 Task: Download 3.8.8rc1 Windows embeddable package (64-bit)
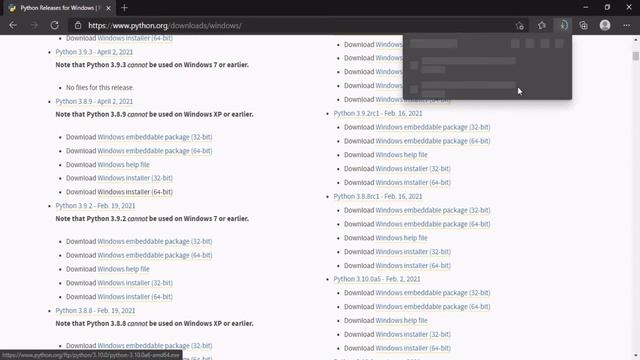[x=433, y=224]
